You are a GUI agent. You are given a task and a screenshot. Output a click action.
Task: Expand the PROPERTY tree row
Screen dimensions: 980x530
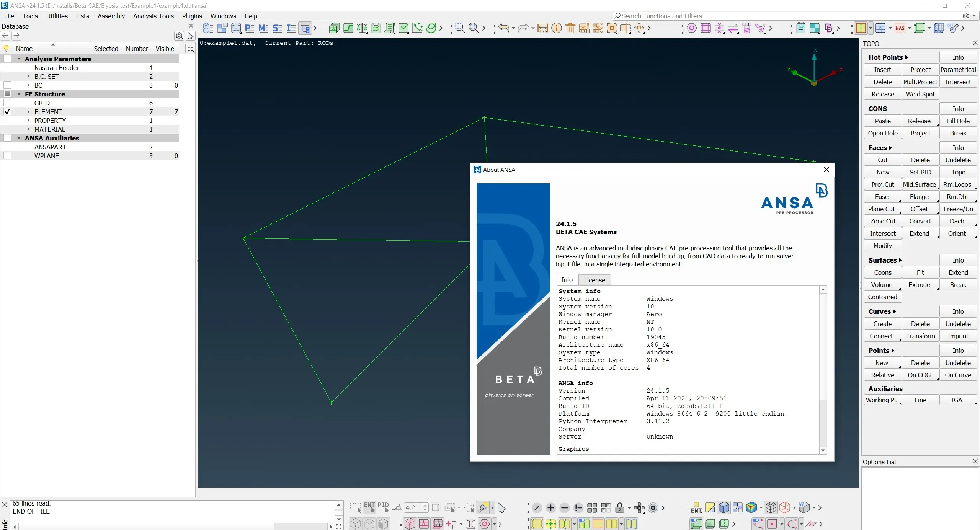pos(28,121)
